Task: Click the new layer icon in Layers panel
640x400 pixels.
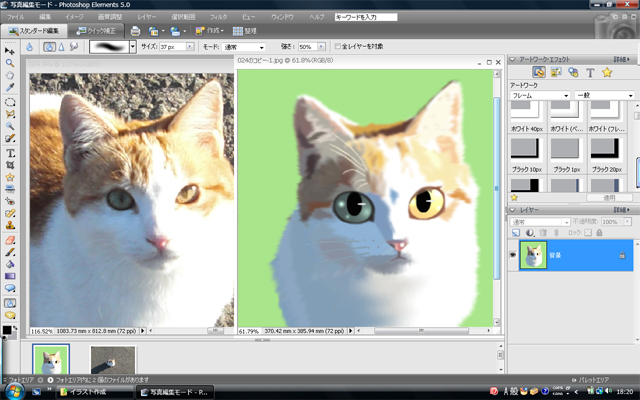Action: pos(516,233)
